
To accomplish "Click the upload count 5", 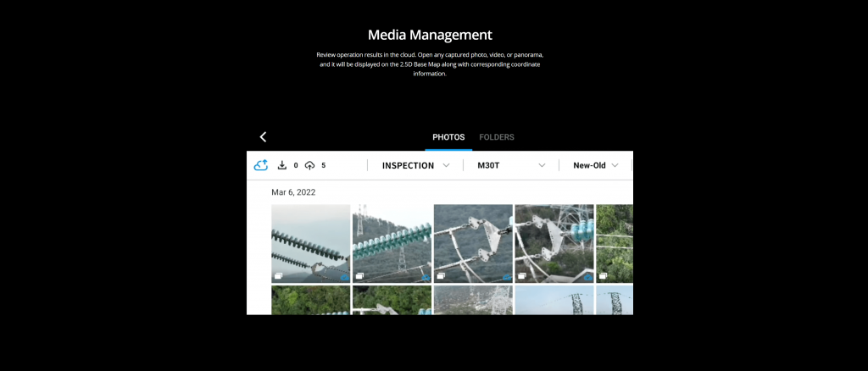I will pos(323,165).
